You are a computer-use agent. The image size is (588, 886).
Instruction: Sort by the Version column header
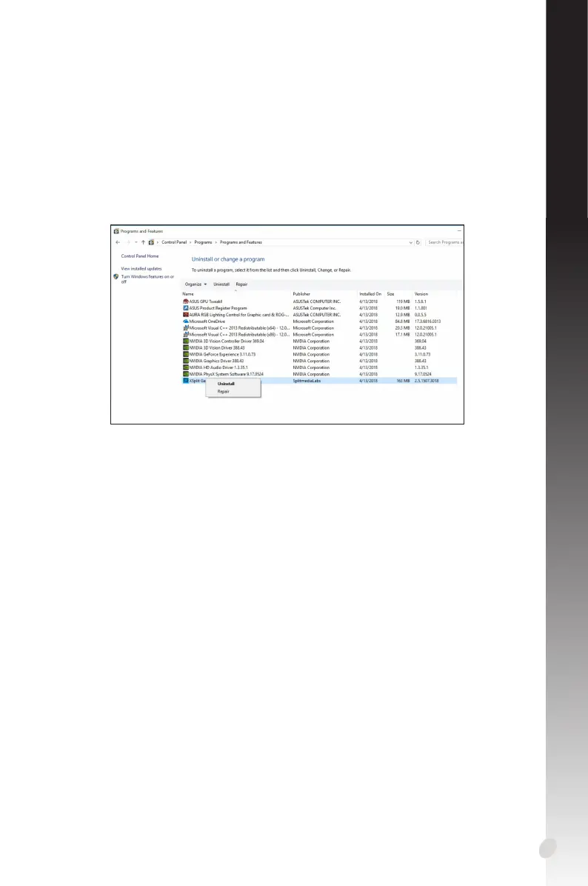click(x=421, y=294)
